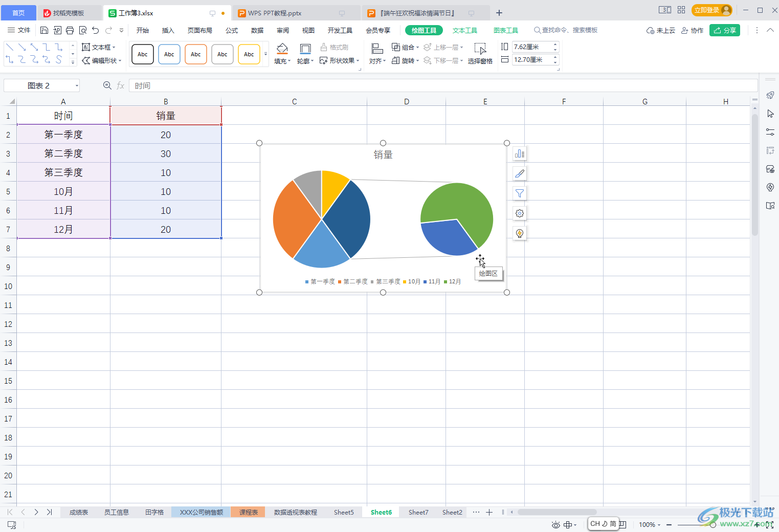Open the name box dropdown arrow
The image size is (779, 532).
point(77,85)
